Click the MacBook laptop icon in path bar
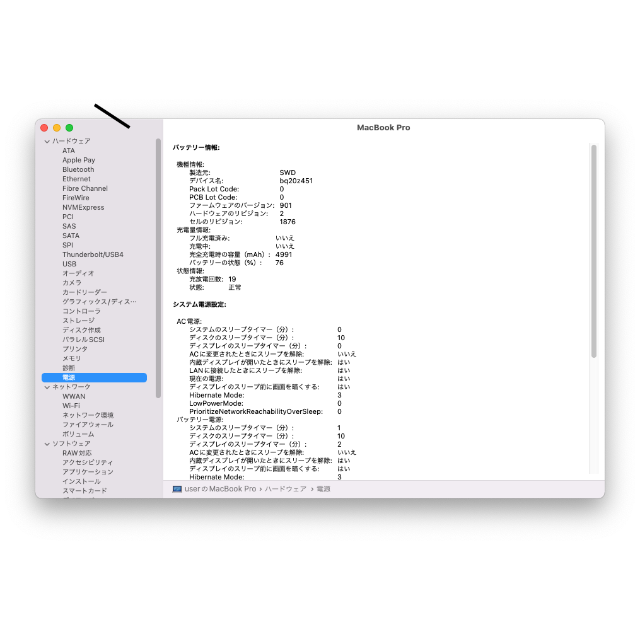This screenshot has height=640, width=640. 177,489
